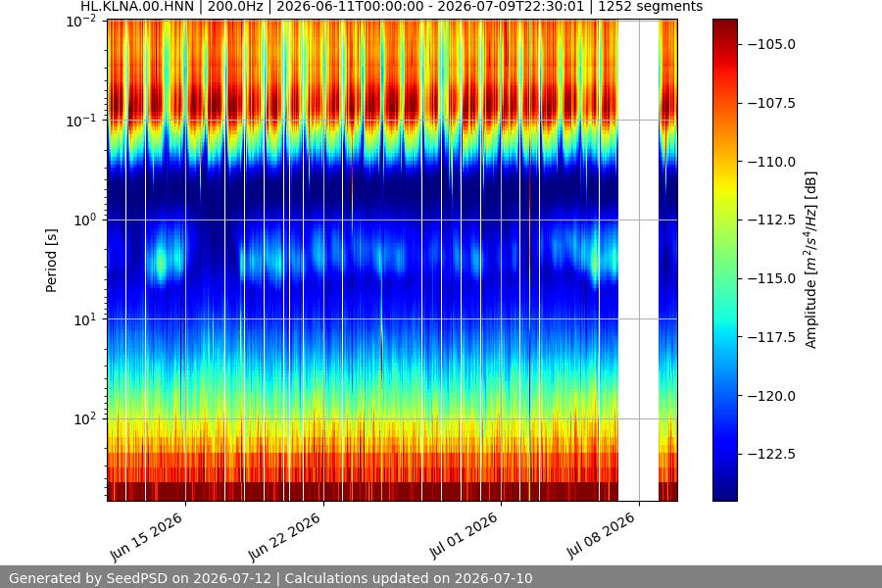Image resolution: width=882 pixels, height=588 pixels.
Task: Click the 10⁰ period tick label
Action: tap(85, 220)
